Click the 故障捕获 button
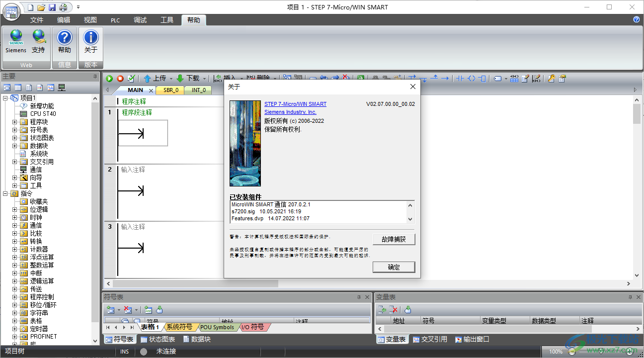The width and height of the screenshot is (644, 358). pos(394,239)
